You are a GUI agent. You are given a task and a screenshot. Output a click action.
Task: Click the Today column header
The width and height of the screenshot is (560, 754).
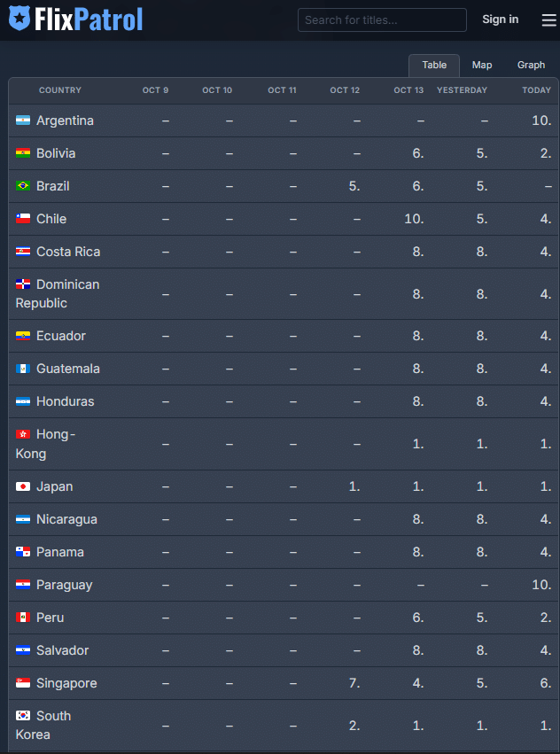[x=536, y=90]
